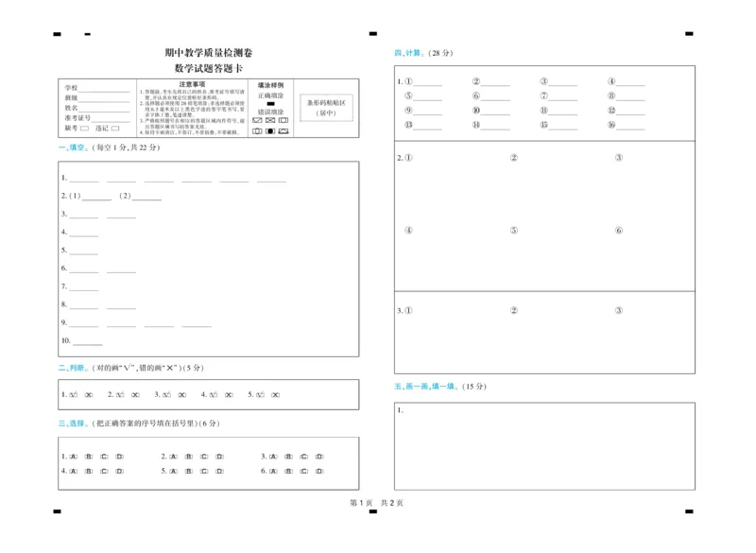The width and height of the screenshot is (756, 553).
Task: Fill bubble D for choice question 6
Action: [318, 472]
